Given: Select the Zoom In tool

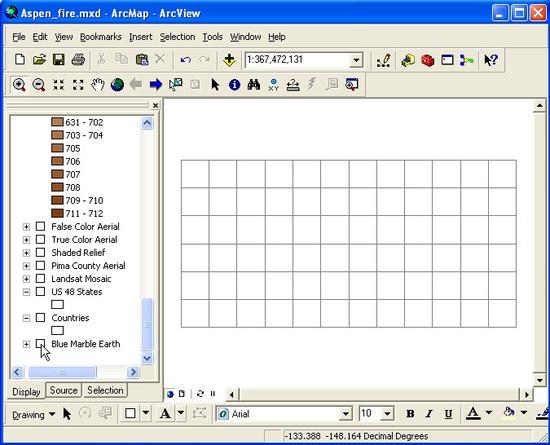Looking at the screenshot, I should [19, 85].
